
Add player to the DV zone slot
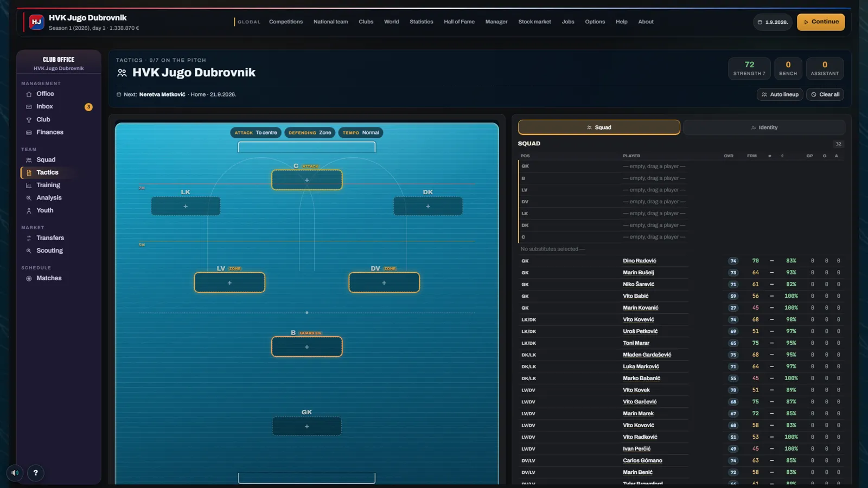pos(384,282)
